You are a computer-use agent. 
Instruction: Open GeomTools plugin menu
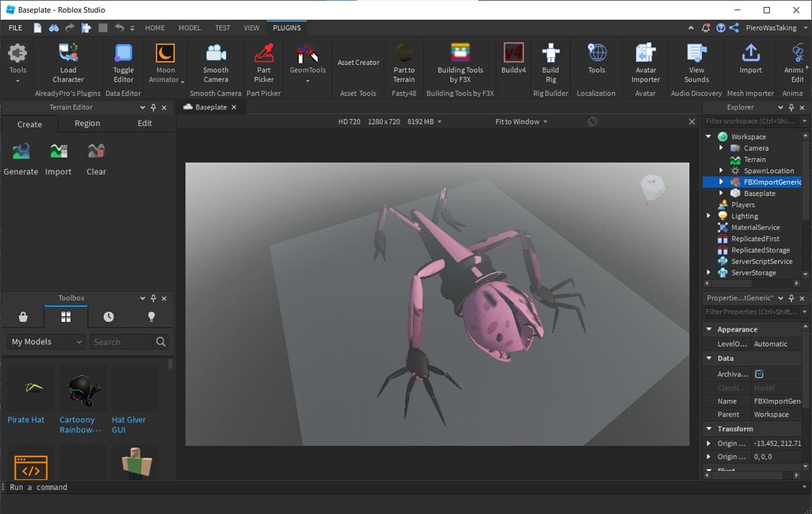coord(308,63)
